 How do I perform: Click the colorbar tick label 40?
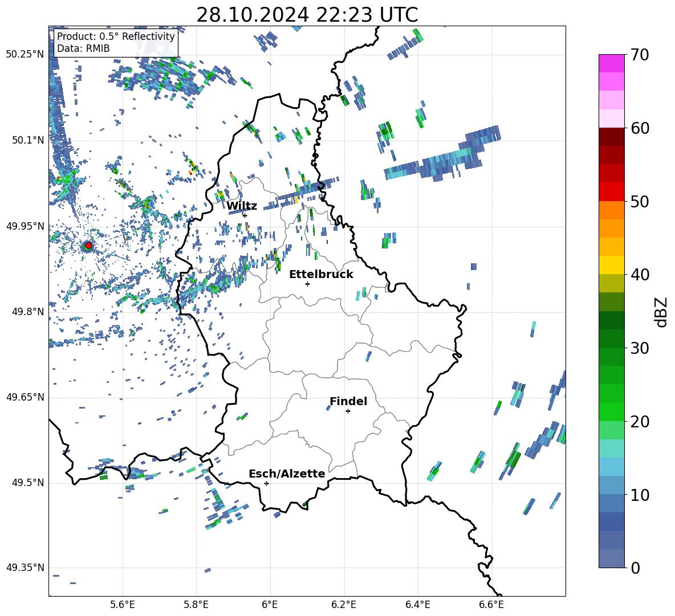pos(640,275)
